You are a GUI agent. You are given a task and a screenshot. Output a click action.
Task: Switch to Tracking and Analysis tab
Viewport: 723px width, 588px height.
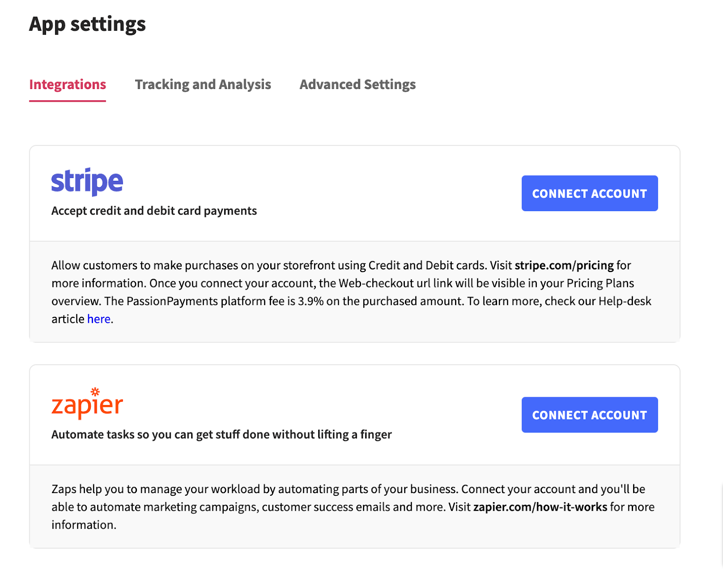203,85
